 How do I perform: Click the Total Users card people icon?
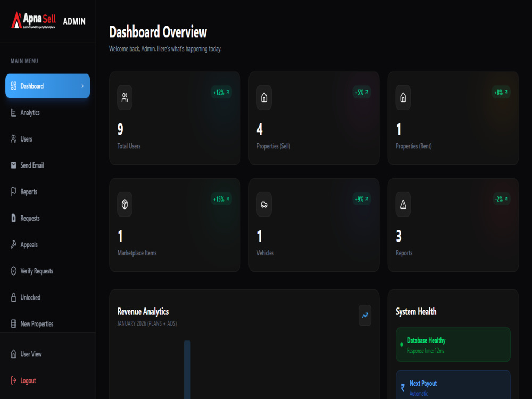coord(125,98)
